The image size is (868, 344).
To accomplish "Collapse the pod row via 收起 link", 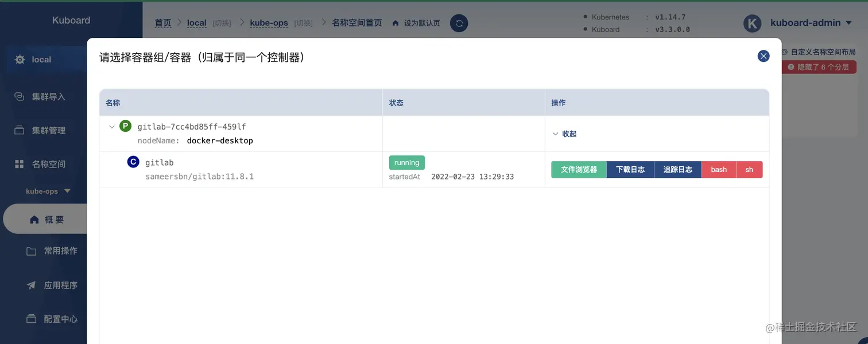I will tap(564, 134).
